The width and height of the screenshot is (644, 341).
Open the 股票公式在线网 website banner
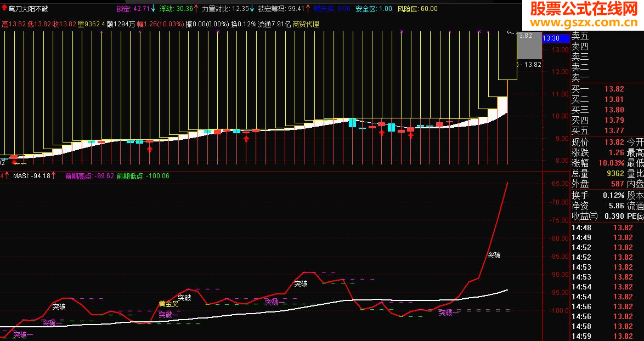584,14
